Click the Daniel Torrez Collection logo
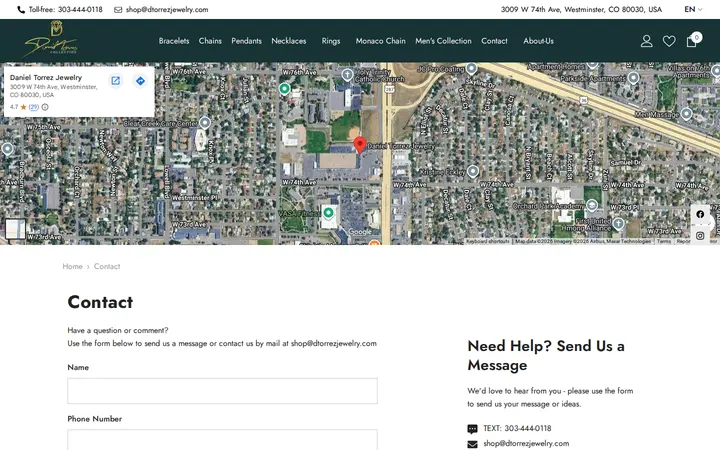The width and height of the screenshot is (720, 450). point(51,40)
